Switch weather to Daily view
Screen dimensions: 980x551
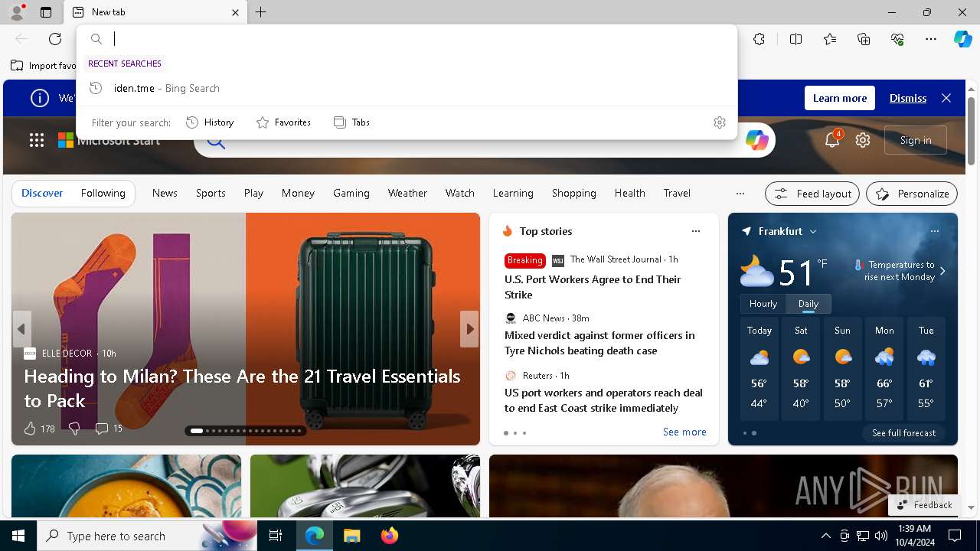(808, 304)
